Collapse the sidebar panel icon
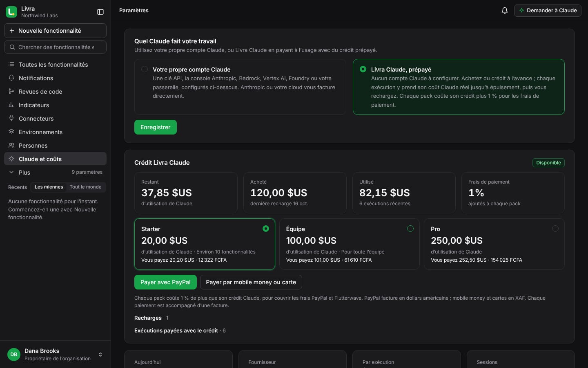Image resolution: width=588 pixels, height=368 pixels. coord(100,12)
